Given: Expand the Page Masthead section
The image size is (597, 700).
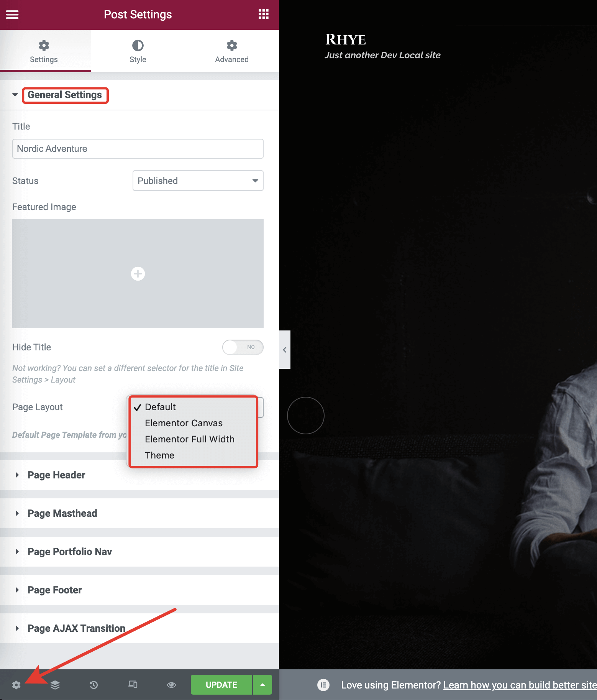Looking at the screenshot, I should (62, 513).
